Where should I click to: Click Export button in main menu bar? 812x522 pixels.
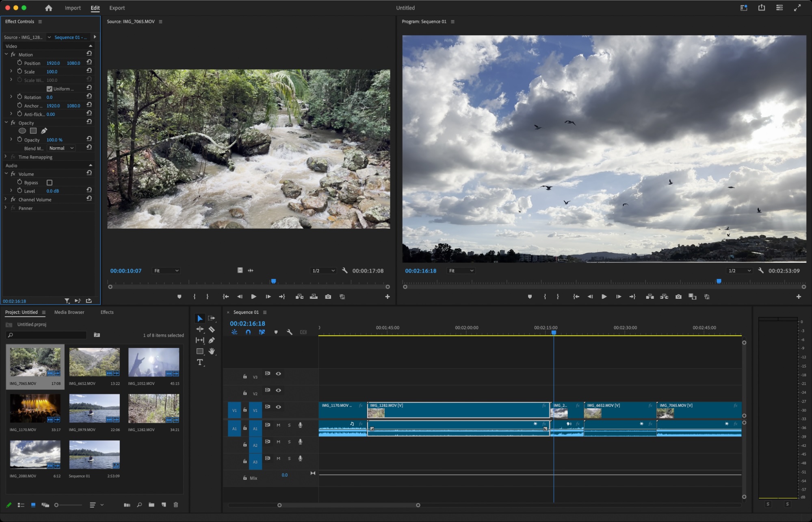(x=117, y=8)
